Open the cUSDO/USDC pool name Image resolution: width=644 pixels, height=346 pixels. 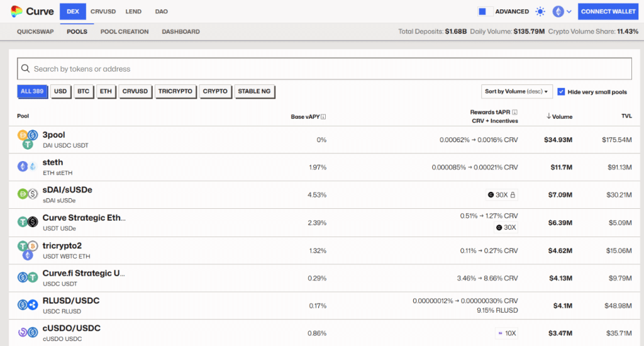(72, 328)
